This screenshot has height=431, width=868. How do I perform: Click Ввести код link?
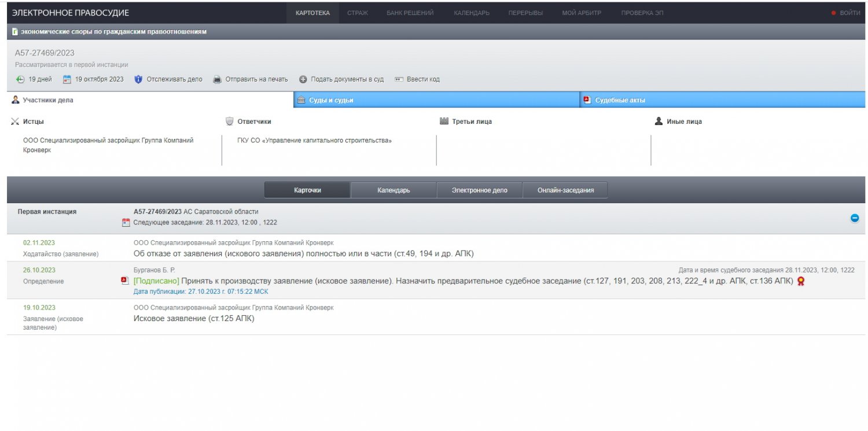tap(423, 79)
